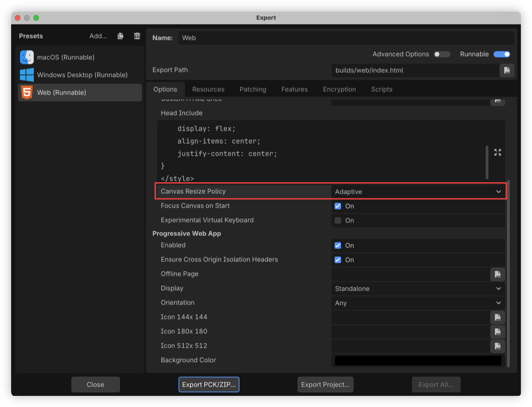The height and width of the screenshot is (407, 532).
Task: Uncheck Progressive Web App Enabled
Action: click(x=337, y=245)
